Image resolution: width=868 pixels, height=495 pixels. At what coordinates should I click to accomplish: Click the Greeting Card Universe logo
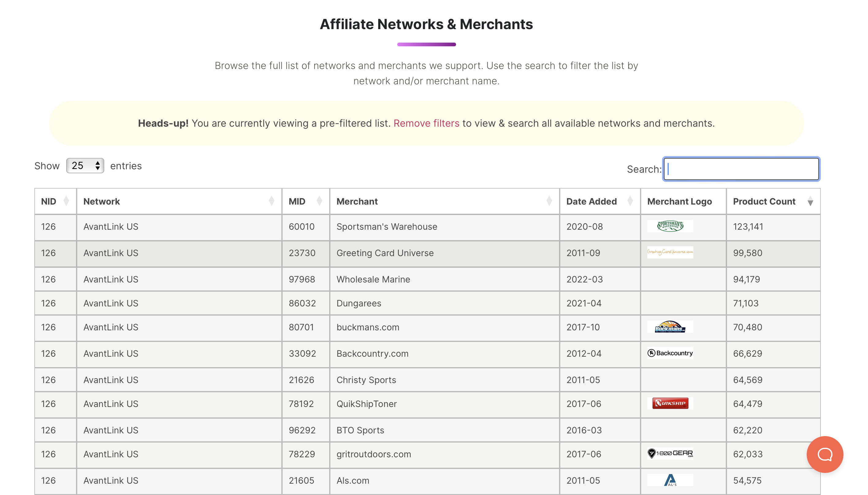[670, 252]
